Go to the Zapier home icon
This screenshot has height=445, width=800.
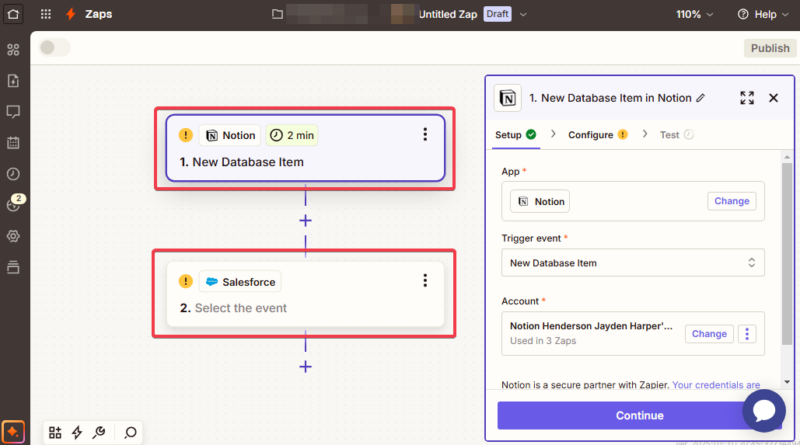click(x=13, y=14)
